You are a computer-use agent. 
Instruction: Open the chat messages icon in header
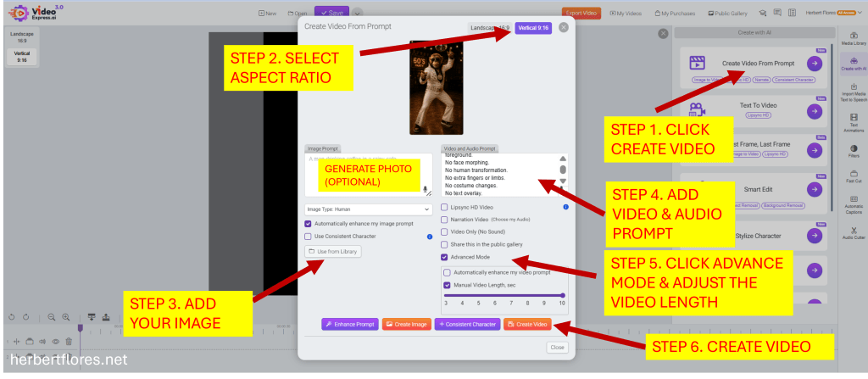pos(777,13)
